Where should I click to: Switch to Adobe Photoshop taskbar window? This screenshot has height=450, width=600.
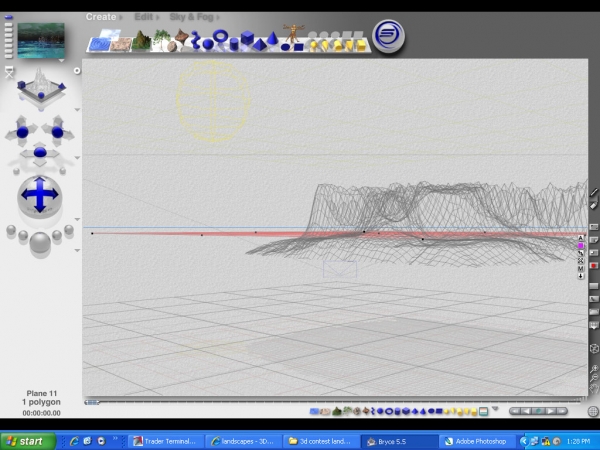coord(477,442)
